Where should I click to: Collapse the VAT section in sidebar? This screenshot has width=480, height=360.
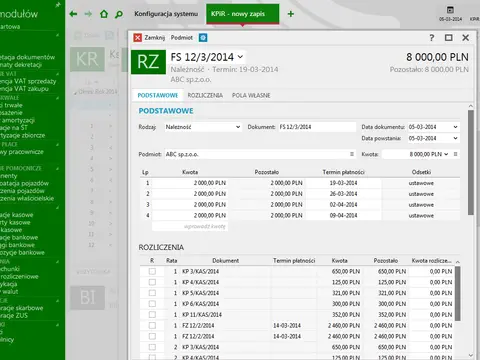[58, 74]
